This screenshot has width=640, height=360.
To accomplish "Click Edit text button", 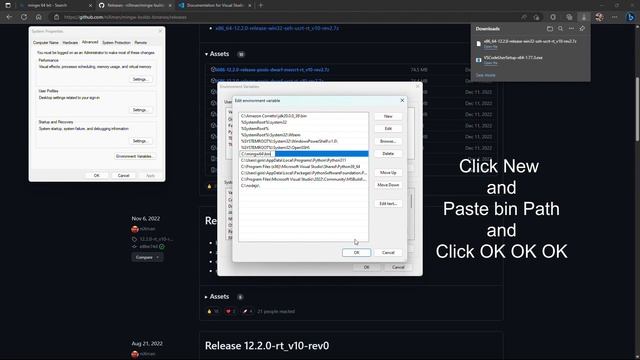I will (x=388, y=204).
